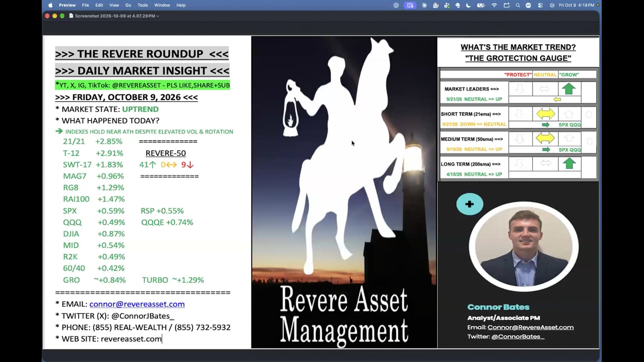The image size is (644, 362).
Task: Click the ChatGPT menu bar icon
Action: 396,5
